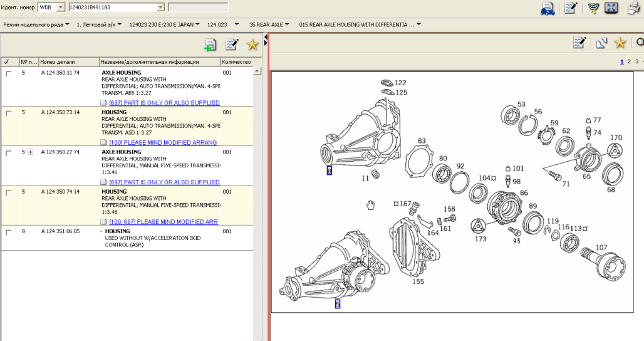644x341 pixels.
Task: Open the Режим модельного ряда menu
Action: pos(36,24)
